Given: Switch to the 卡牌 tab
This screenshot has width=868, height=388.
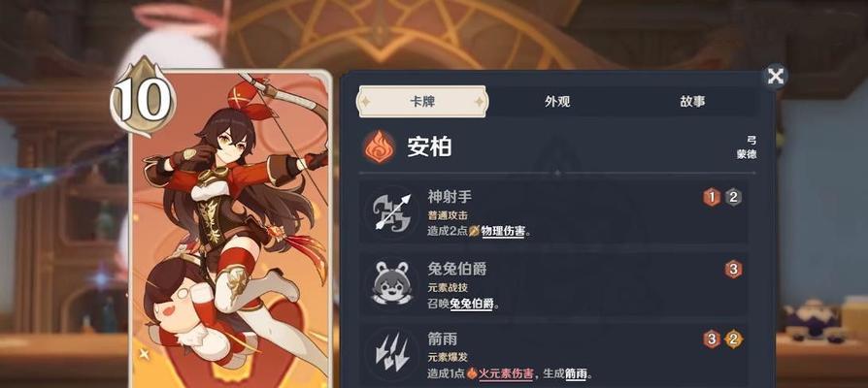Looking at the screenshot, I should point(421,102).
